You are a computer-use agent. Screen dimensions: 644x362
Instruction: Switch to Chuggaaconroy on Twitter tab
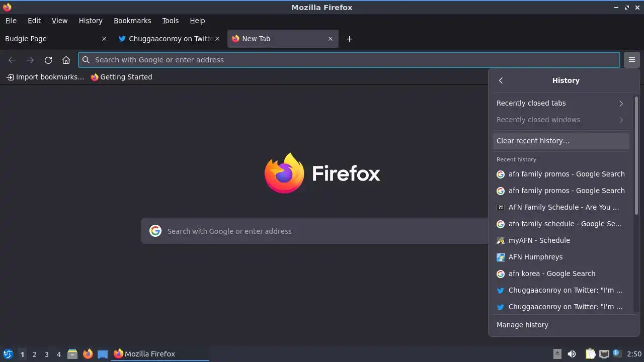(x=170, y=39)
